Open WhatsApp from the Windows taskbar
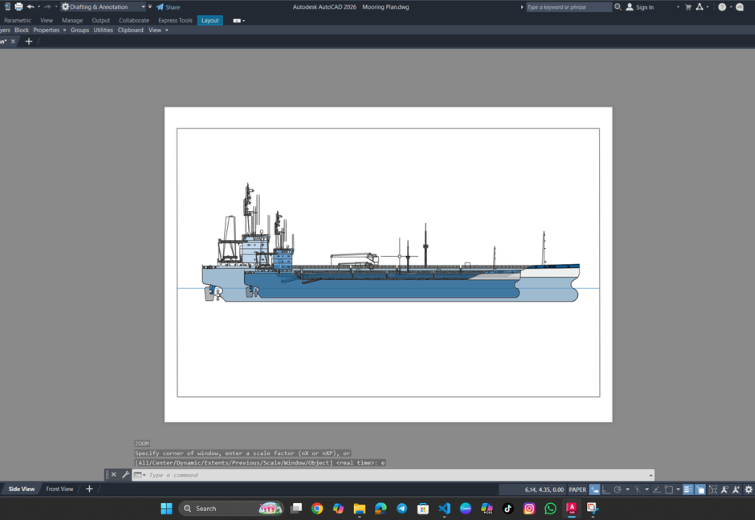The width and height of the screenshot is (755, 520). point(550,508)
